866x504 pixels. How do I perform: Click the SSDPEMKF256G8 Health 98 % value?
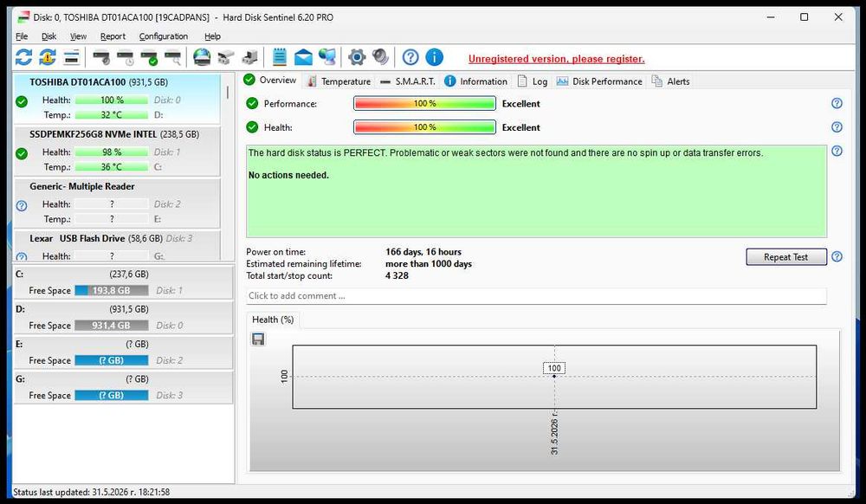[111, 152]
